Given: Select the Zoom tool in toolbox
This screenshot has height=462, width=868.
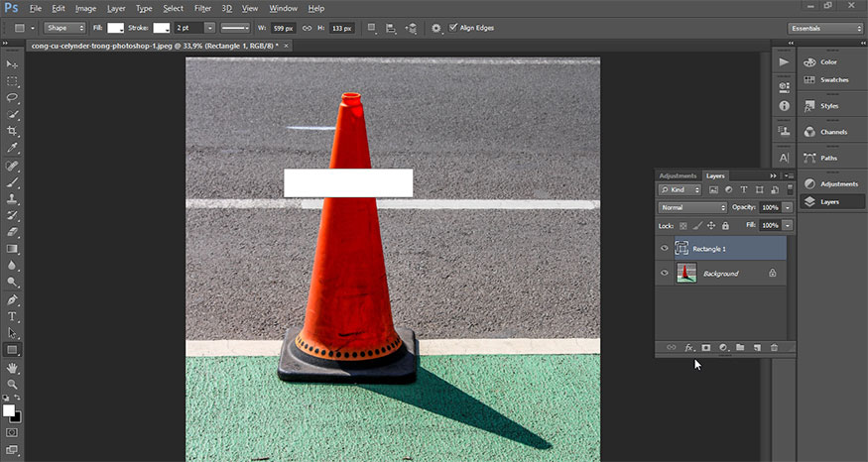Looking at the screenshot, I should [x=13, y=384].
